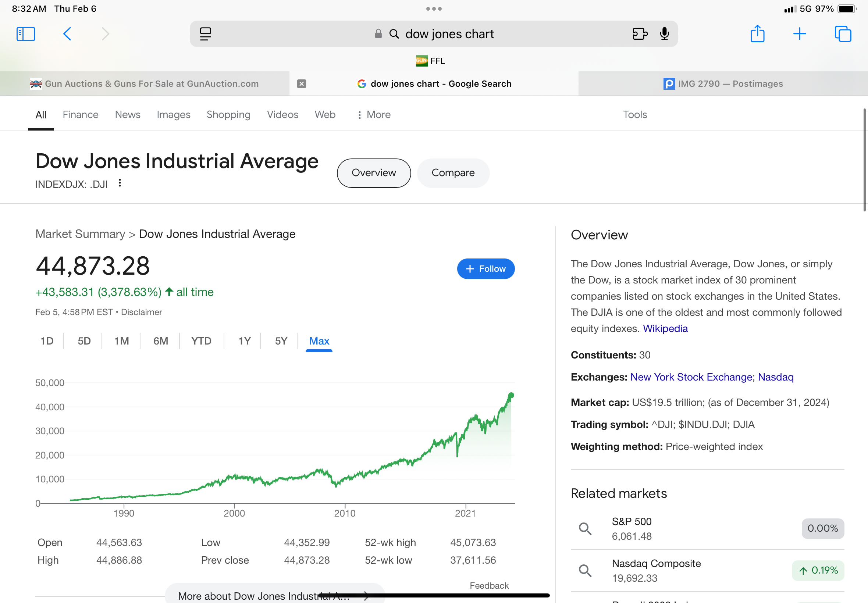Tap the 52-wk high value 45,073.63

(x=473, y=543)
